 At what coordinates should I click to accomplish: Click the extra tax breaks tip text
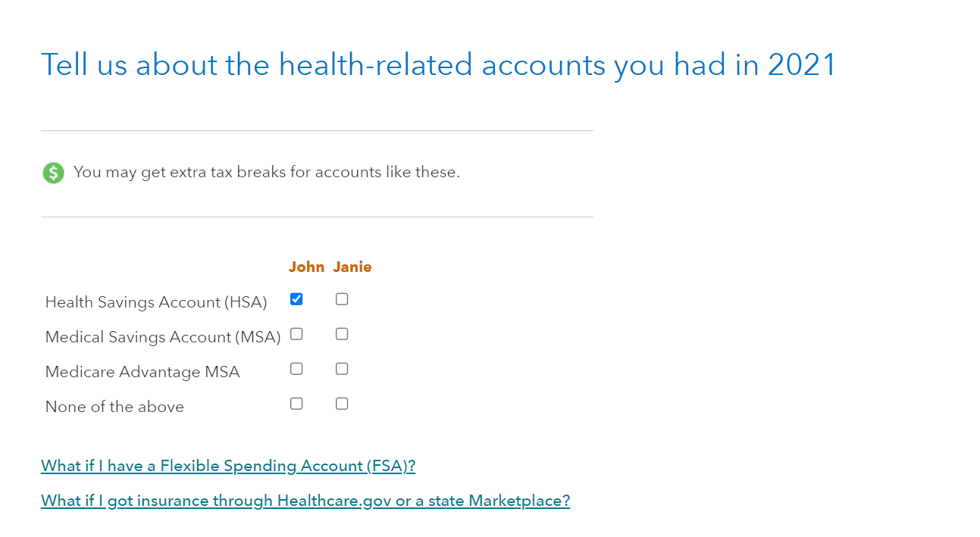(x=267, y=172)
